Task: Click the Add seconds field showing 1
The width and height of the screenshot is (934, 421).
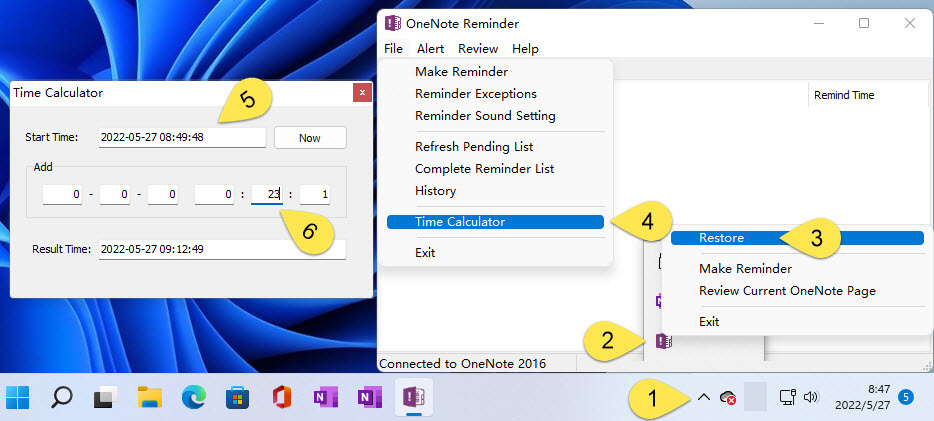Action: tap(315, 195)
